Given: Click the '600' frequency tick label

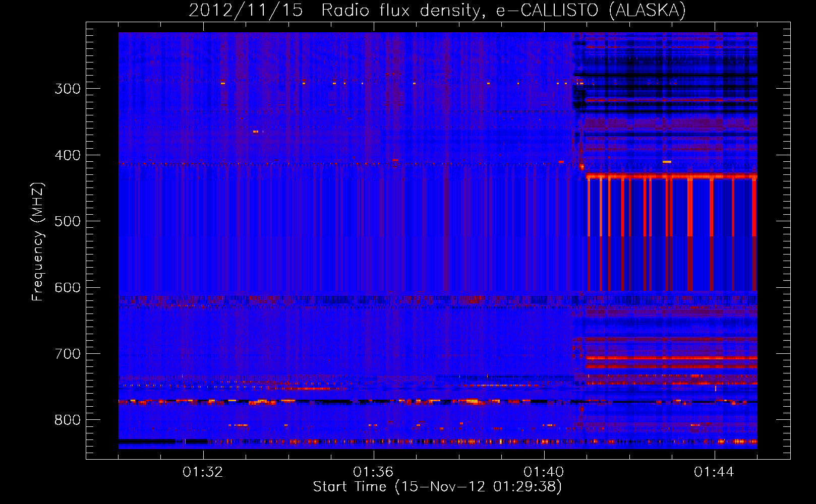Looking at the screenshot, I should [x=68, y=288].
